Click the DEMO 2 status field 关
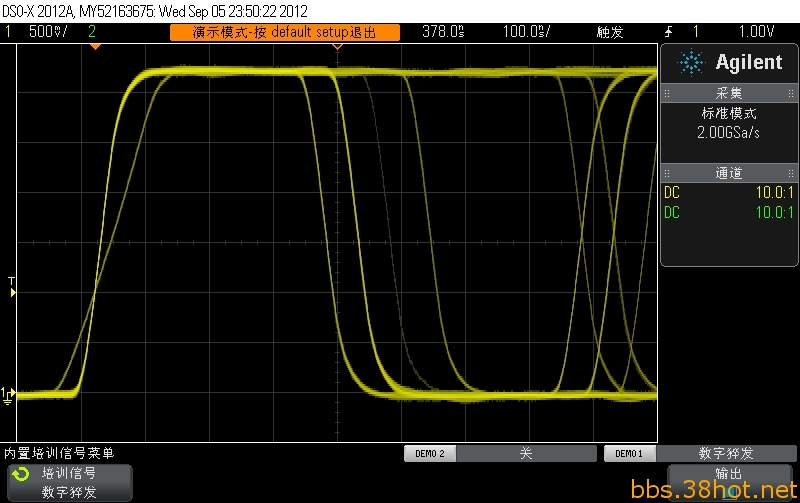Screen dimensions: 800x503 526,454
